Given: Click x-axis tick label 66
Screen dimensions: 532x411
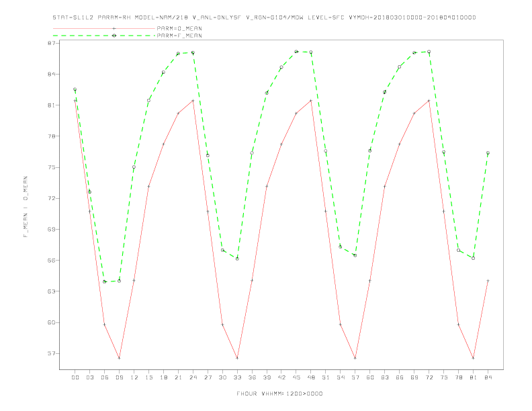Looking at the screenshot, I should (x=400, y=377).
